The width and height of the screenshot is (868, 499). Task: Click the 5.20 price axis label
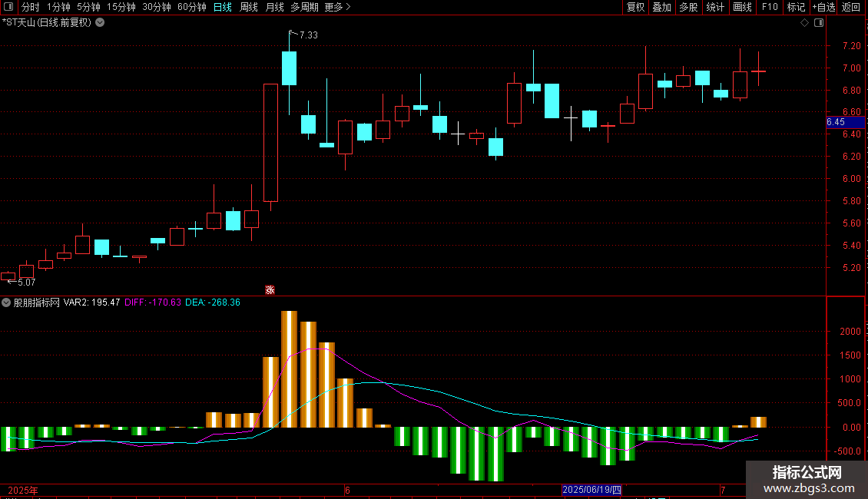pyautogui.click(x=851, y=268)
